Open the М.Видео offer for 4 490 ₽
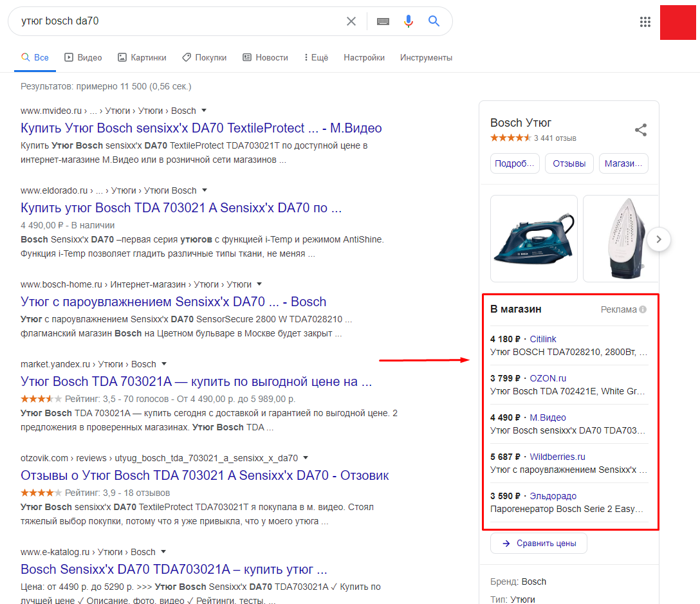Viewport: 700px width, 604px height. [x=548, y=417]
